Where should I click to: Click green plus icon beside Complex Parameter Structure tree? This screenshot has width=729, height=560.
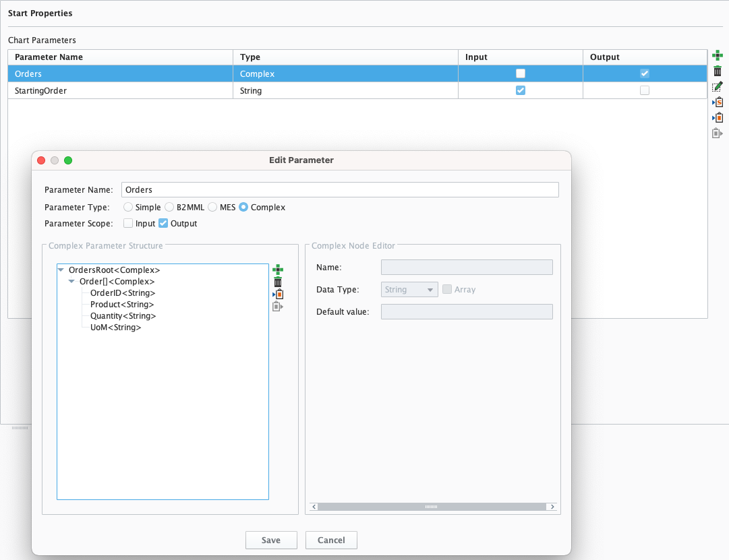277,270
